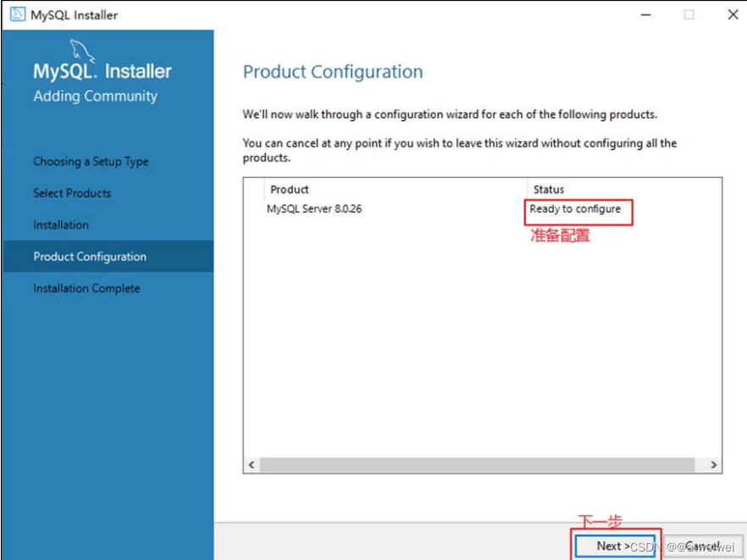Click the Adding Community subtitle
The width and height of the screenshot is (747, 560).
click(95, 97)
